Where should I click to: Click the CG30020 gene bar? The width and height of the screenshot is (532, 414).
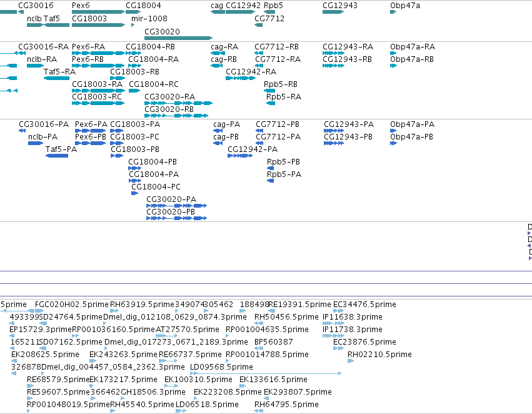[x=178, y=38]
